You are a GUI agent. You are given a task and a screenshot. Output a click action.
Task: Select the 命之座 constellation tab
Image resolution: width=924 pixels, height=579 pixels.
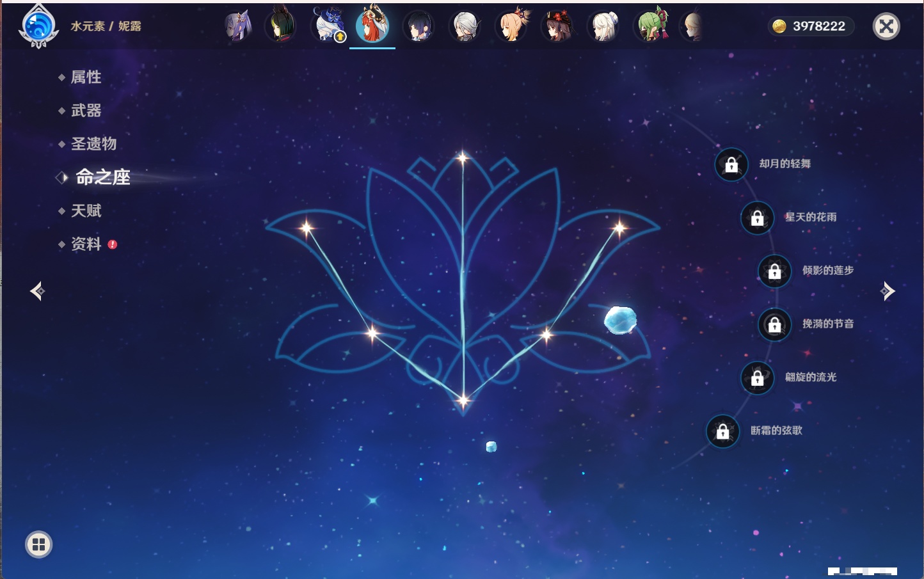(x=102, y=177)
